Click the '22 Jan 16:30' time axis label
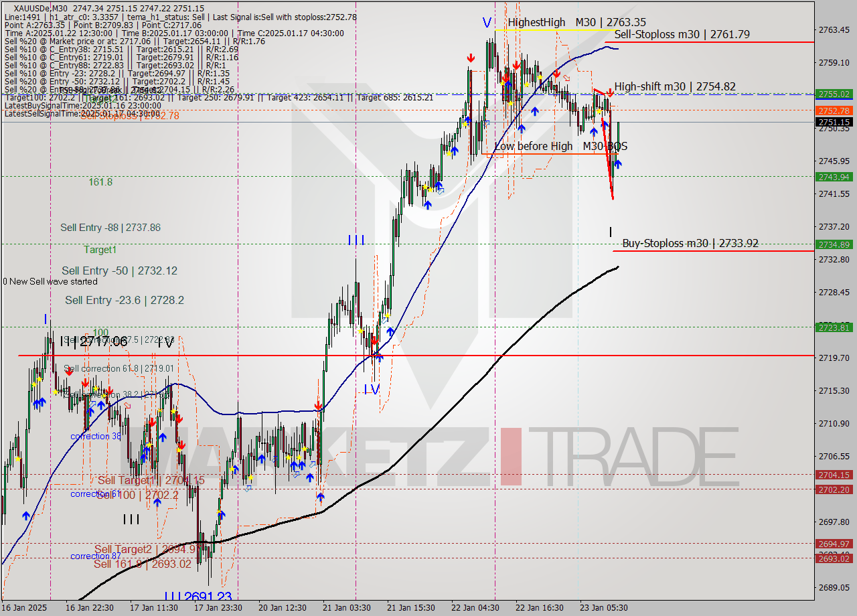This screenshot has width=857, height=616. 540,608
